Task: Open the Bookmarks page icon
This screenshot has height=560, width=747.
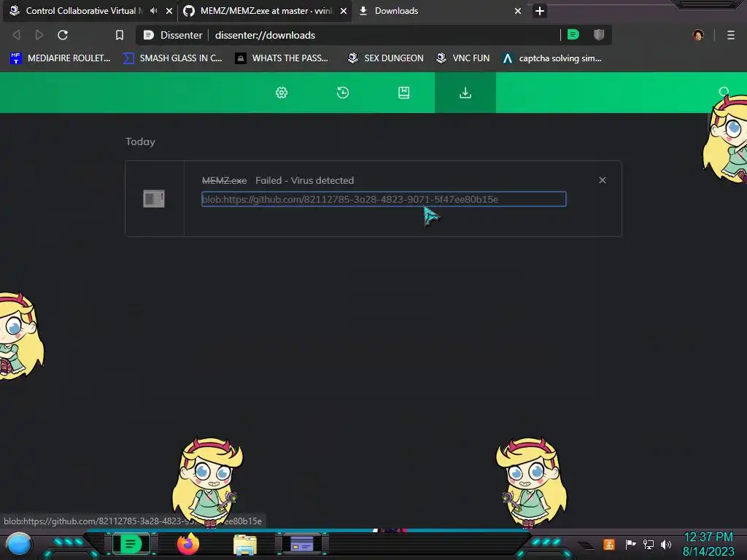Action: [403, 93]
